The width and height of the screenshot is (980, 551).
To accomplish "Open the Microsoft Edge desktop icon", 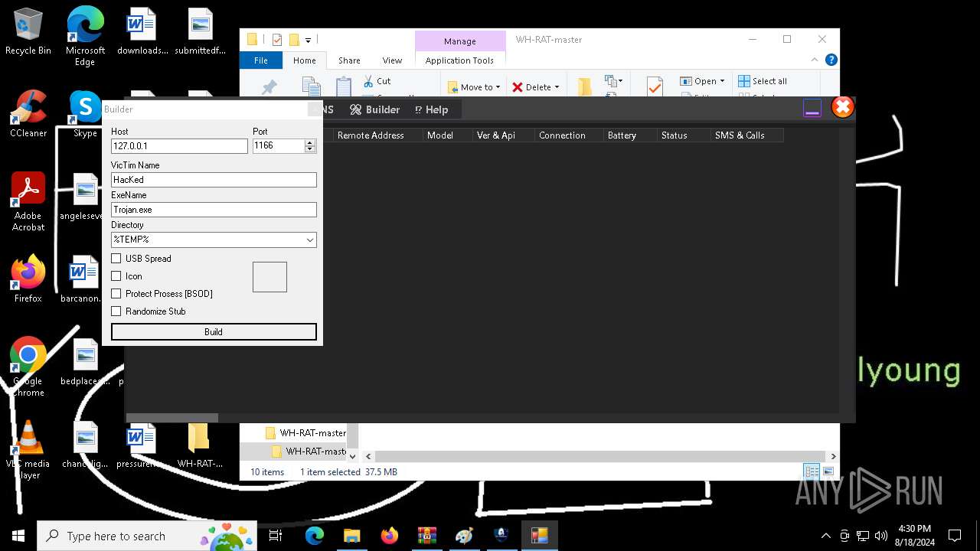I will pyautogui.click(x=85, y=37).
